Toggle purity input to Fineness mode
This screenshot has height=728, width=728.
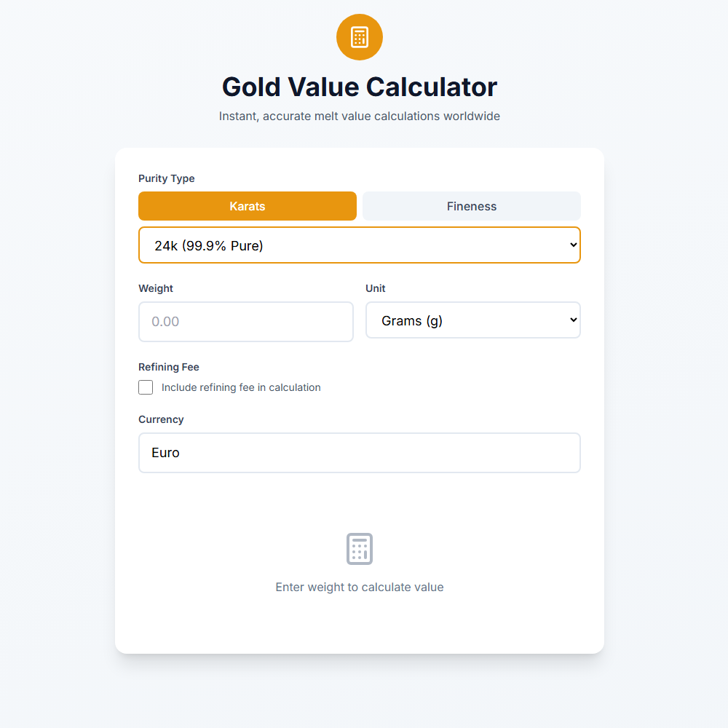[471, 206]
